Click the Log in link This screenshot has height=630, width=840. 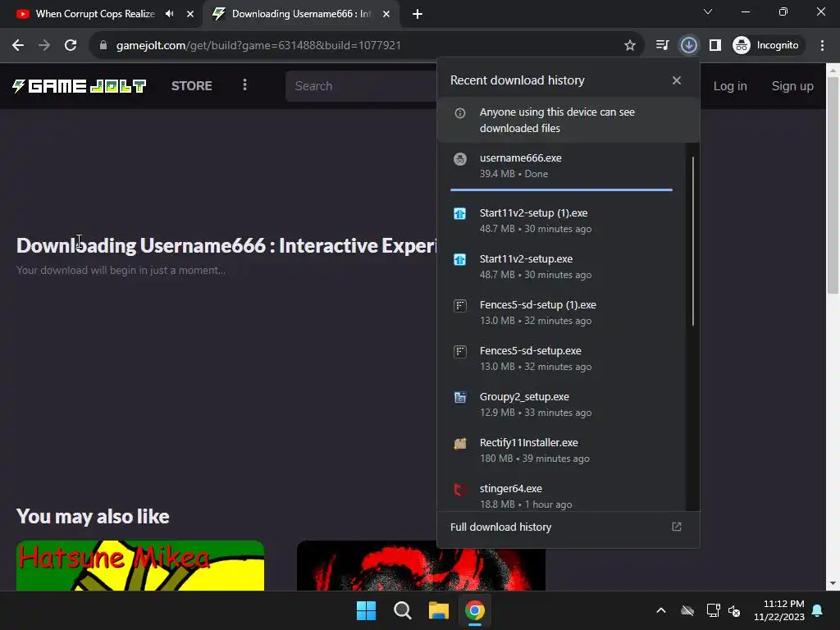pos(730,85)
